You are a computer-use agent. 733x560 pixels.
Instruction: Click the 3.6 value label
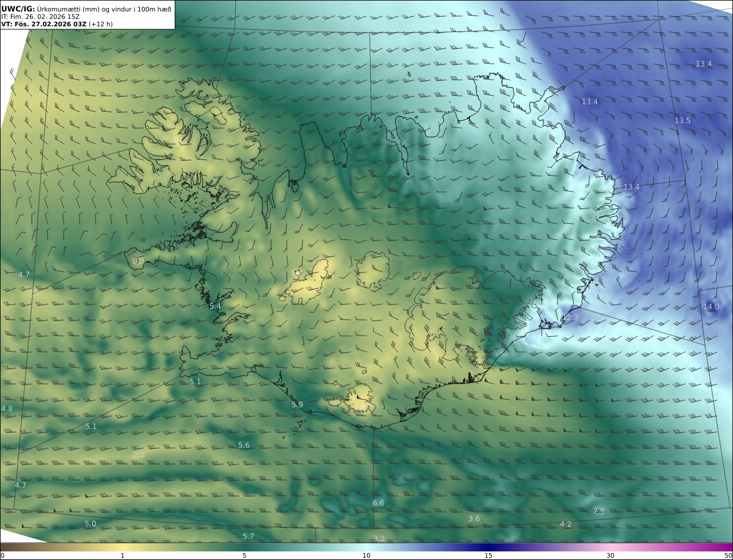(x=474, y=519)
